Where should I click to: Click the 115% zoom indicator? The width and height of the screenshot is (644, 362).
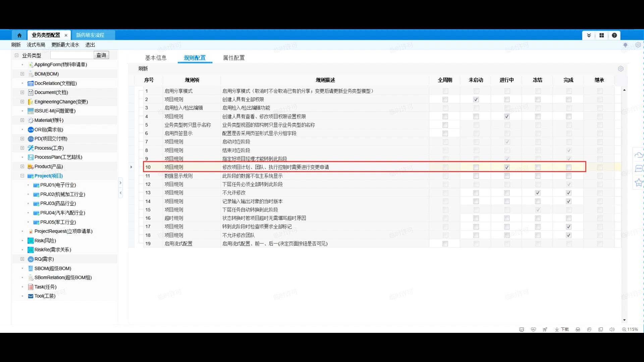pos(630,329)
